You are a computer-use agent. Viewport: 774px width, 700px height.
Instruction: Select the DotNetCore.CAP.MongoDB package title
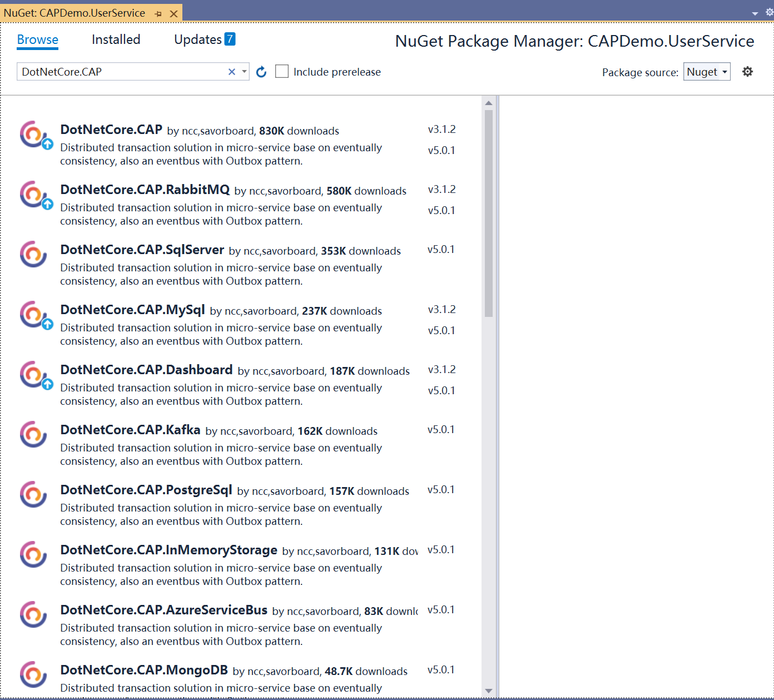tap(144, 670)
